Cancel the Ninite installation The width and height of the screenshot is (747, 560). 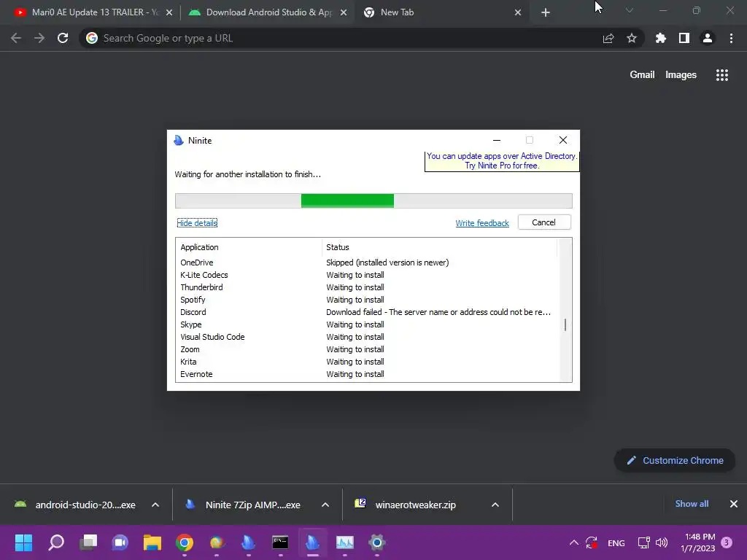(544, 222)
